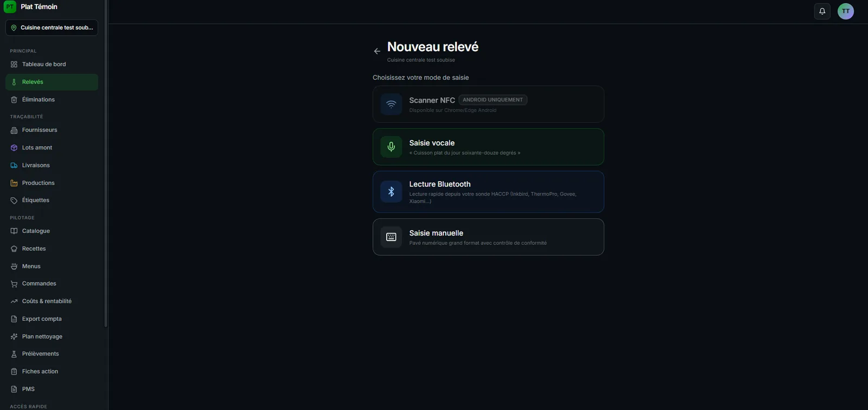Open Menus in sidebar
Screen dimensions: 868x410
[x=52, y=267]
